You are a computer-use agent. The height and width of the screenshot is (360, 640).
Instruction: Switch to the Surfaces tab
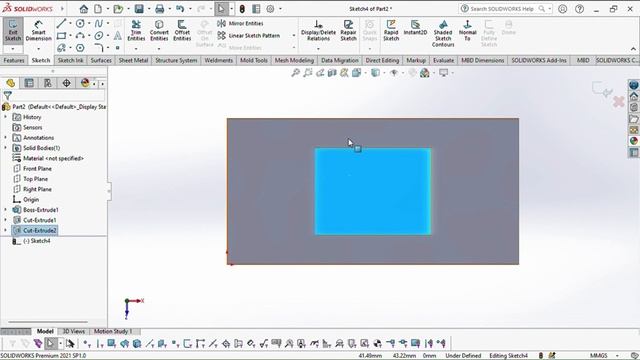point(101,60)
